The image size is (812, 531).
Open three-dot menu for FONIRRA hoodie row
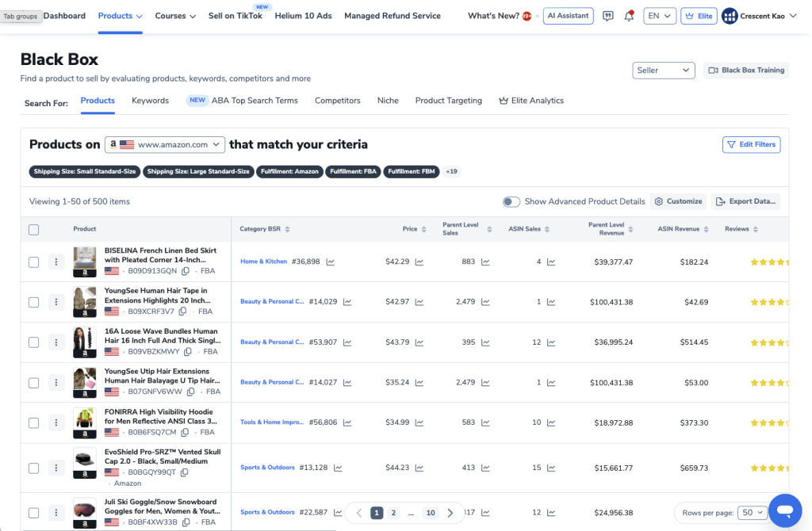pos(56,422)
